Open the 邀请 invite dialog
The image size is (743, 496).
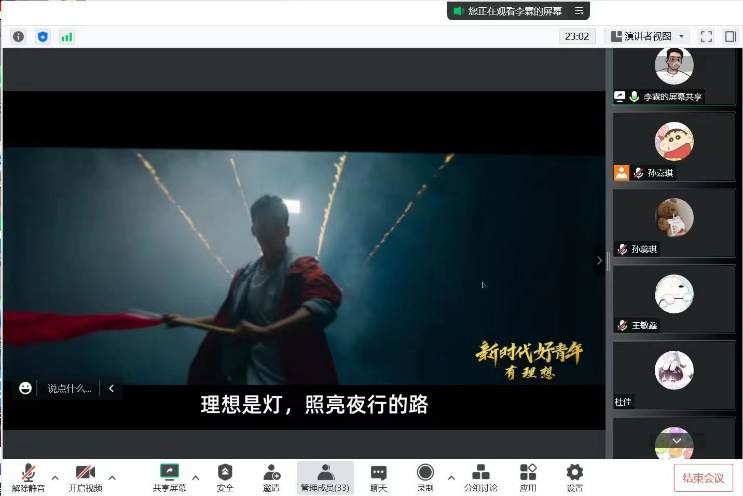click(272, 478)
